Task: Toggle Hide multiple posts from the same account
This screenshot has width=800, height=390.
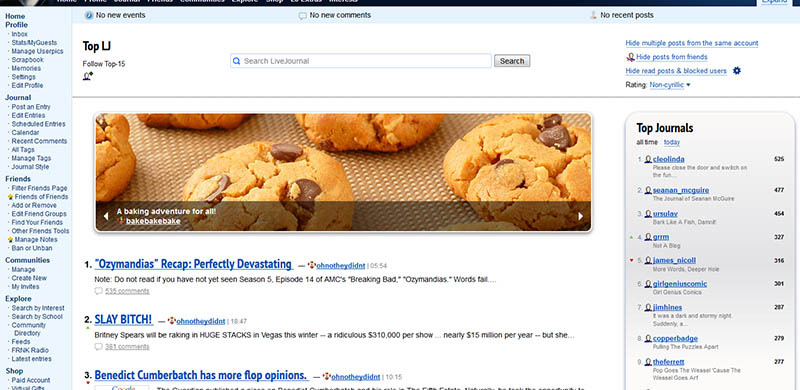Action: (x=692, y=43)
